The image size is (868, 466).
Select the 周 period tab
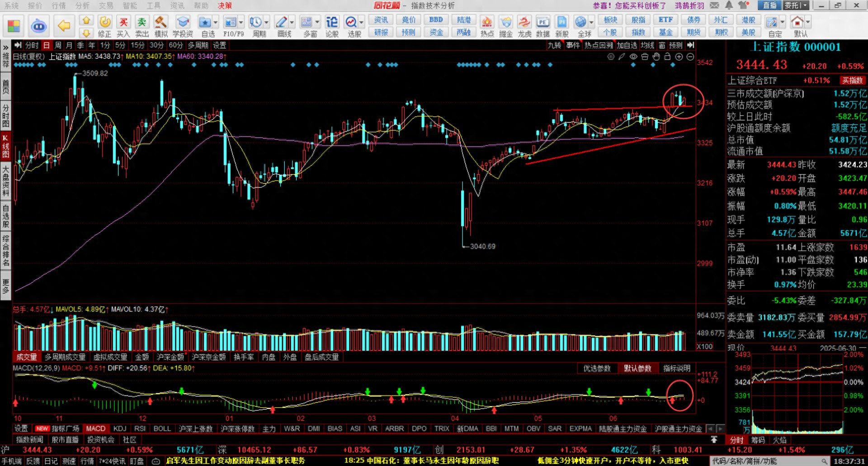pyautogui.click(x=58, y=45)
